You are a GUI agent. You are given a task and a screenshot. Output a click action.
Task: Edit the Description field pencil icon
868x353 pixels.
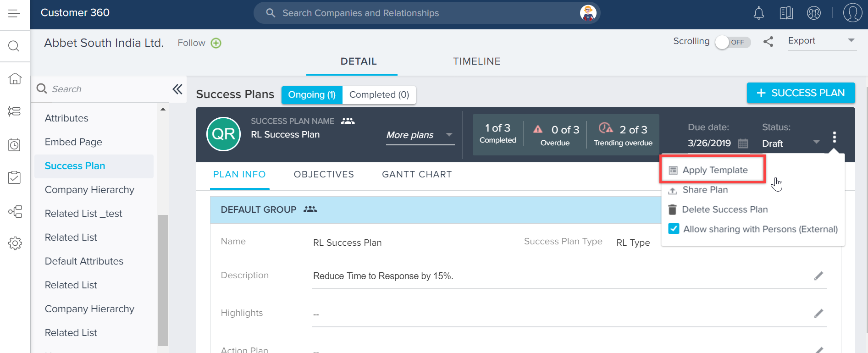click(818, 276)
